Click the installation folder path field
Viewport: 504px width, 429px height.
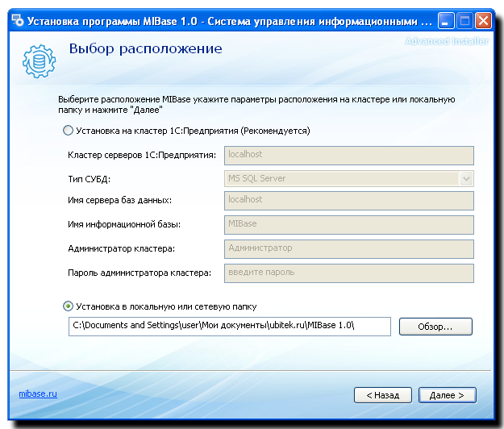pyautogui.click(x=229, y=327)
